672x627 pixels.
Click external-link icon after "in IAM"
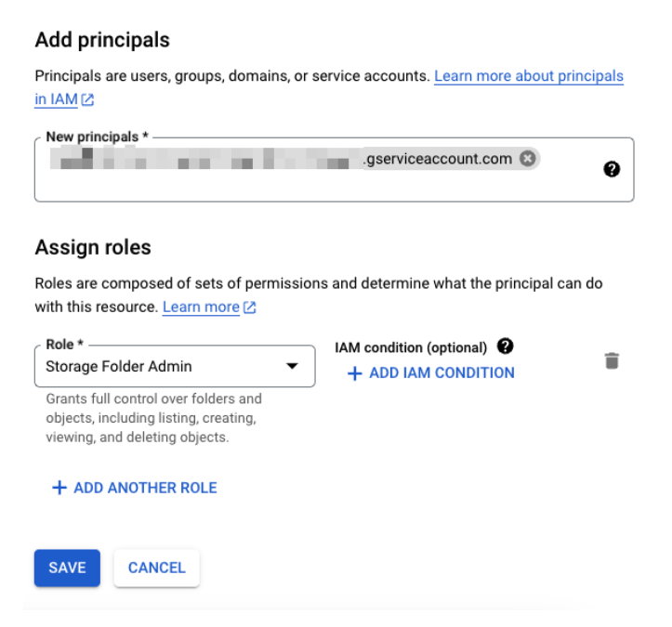(x=87, y=99)
